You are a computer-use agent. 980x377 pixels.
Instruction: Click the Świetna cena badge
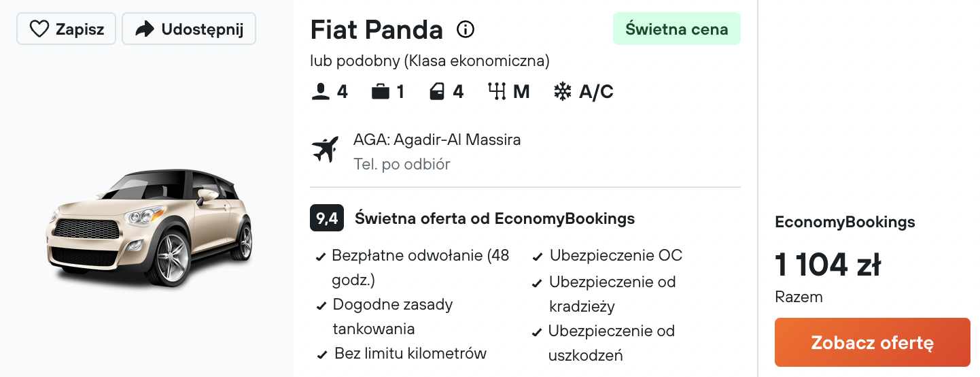coord(677,29)
